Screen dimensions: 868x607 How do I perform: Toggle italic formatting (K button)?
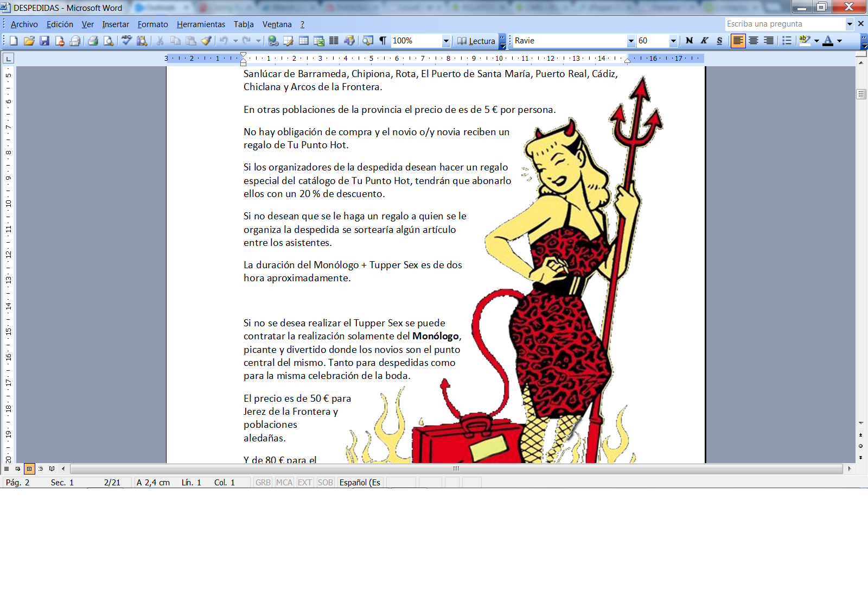[x=705, y=41]
